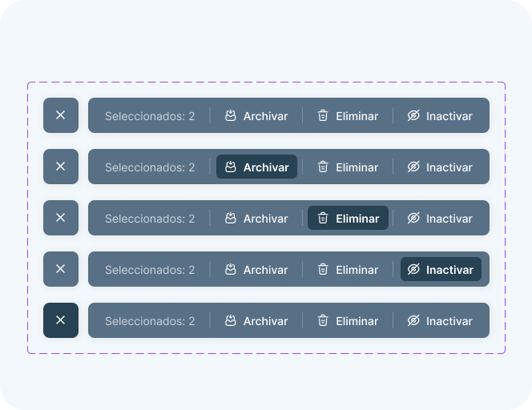This screenshot has height=410, width=532.
Task: Select Inactivar in the bar with highlighted Eliminar
Action: point(440,218)
